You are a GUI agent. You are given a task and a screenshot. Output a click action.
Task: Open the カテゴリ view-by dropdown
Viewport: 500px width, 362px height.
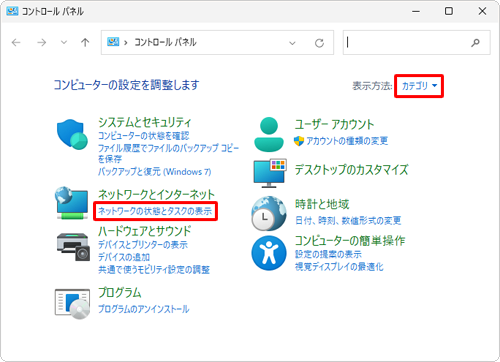point(419,86)
